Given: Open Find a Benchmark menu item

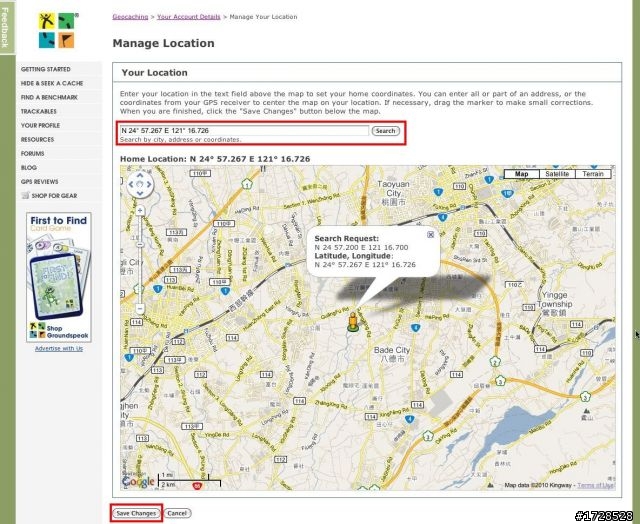Looking at the screenshot, I should [x=49, y=97].
